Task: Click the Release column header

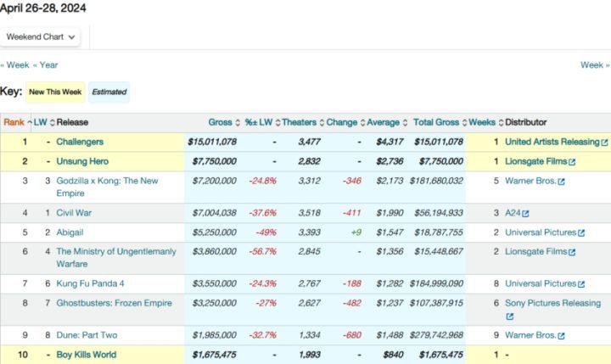Action: coord(72,122)
